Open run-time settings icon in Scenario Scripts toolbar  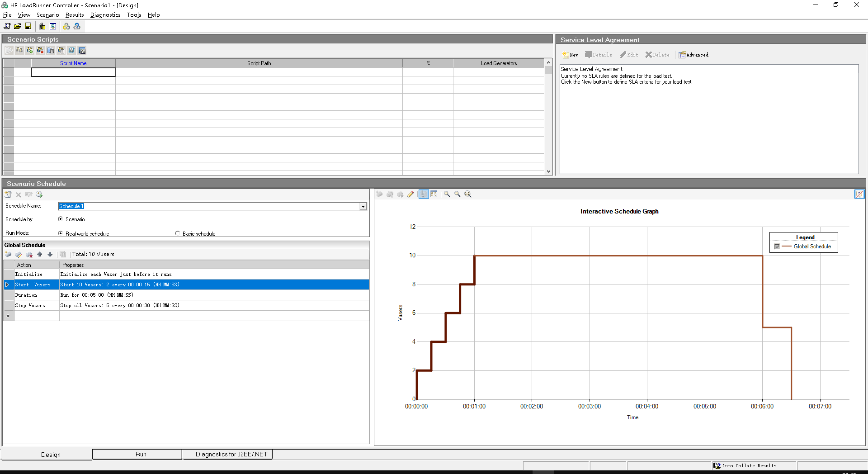51,50
